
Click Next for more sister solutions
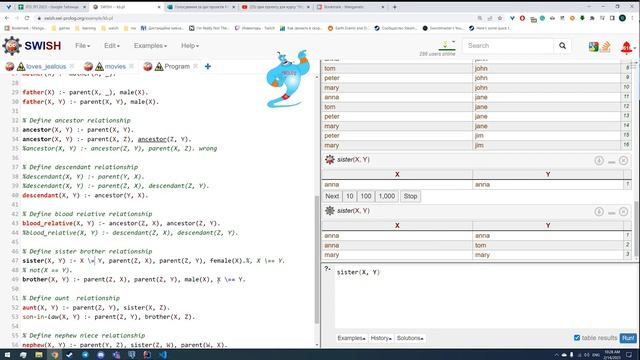(332, 196)
